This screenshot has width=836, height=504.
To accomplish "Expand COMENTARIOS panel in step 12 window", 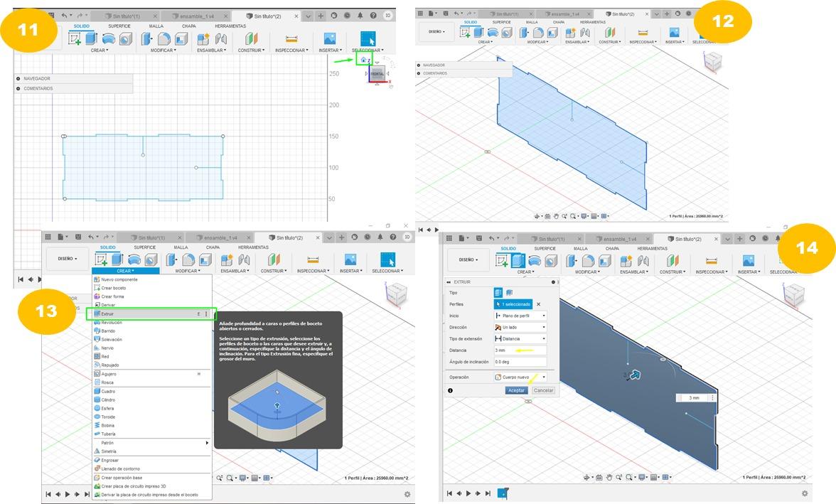I will pyautogui.click(x=419, y=73).
